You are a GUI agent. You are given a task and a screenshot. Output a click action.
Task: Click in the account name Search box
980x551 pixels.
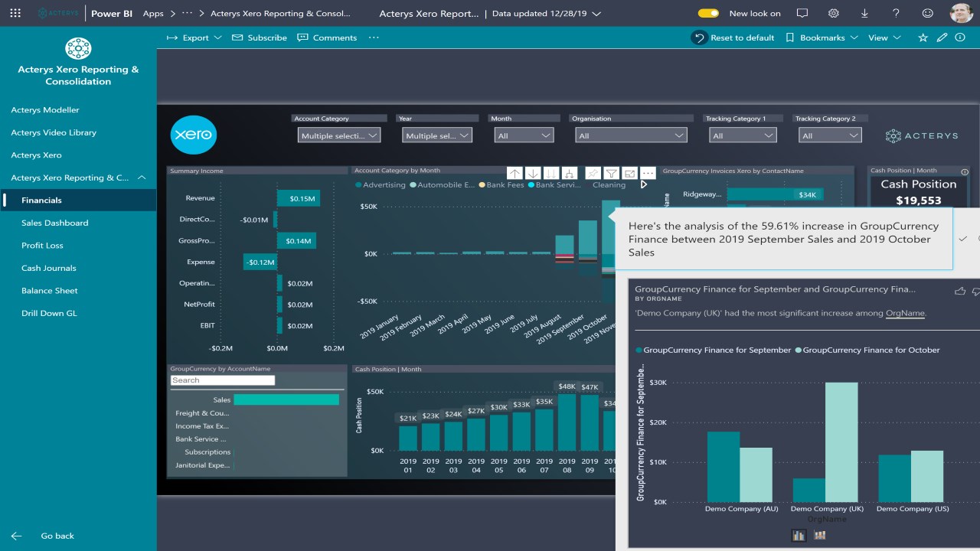[222, 380]
